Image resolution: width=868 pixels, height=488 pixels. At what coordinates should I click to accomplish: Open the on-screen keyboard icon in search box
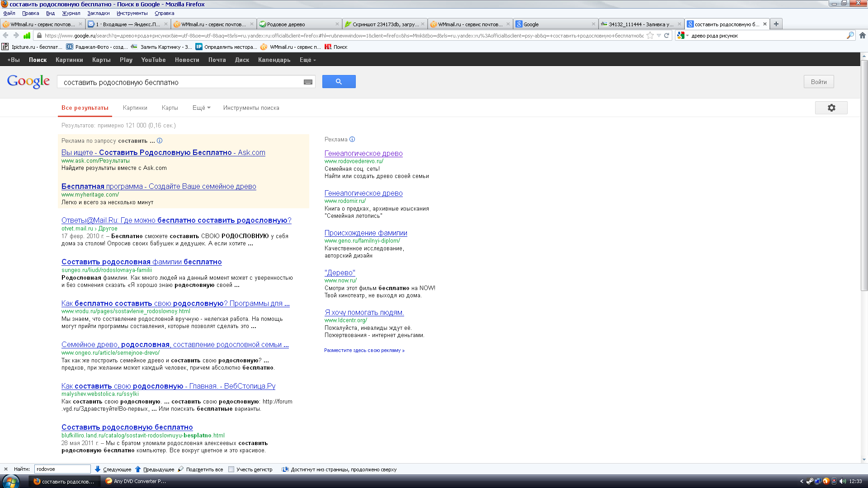[308, 82]
